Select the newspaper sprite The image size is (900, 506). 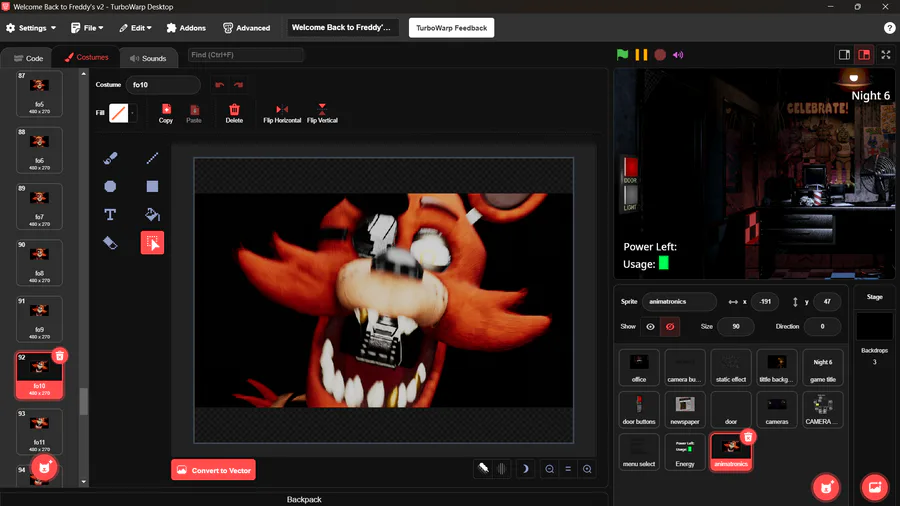685,410
